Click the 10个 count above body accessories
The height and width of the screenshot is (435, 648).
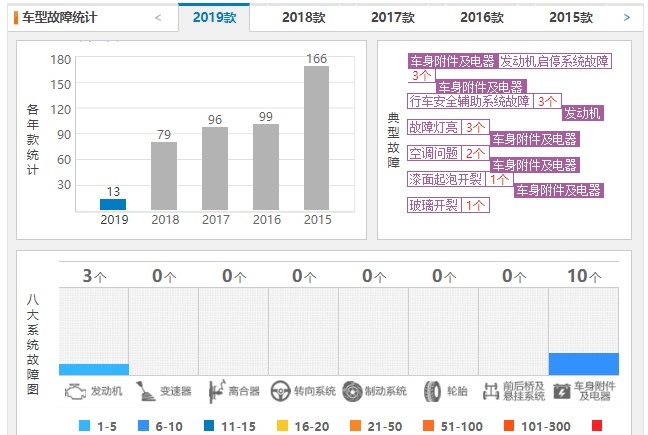point(584,276)
